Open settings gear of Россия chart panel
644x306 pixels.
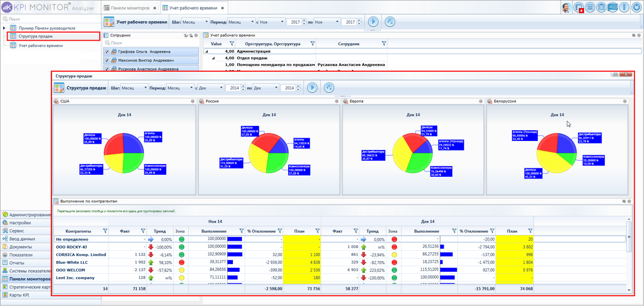click(x=336, y=101)
